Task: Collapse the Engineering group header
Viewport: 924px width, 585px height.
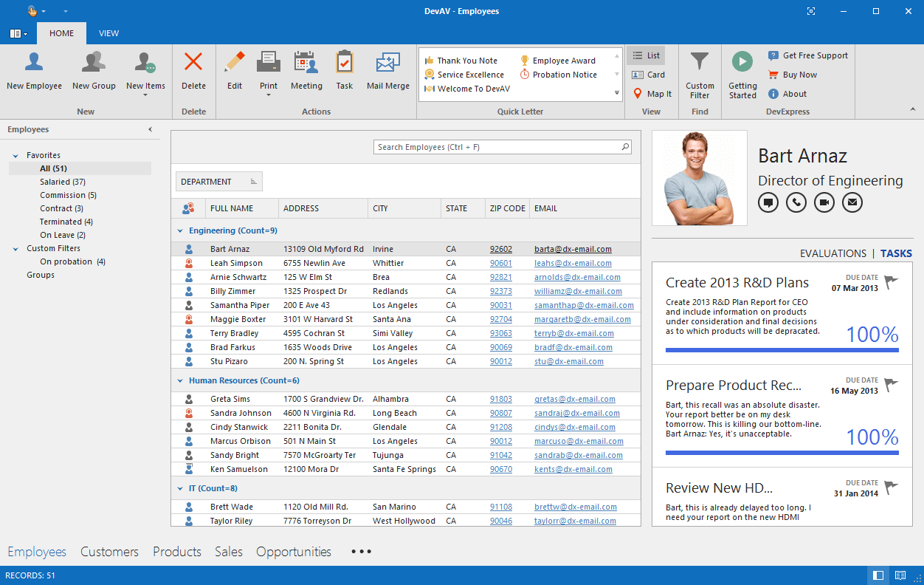Action: 179,230
